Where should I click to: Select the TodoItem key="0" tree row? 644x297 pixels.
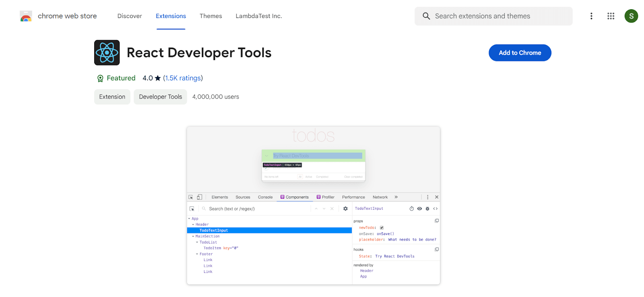pyautogui.click(x=221, y=248)
